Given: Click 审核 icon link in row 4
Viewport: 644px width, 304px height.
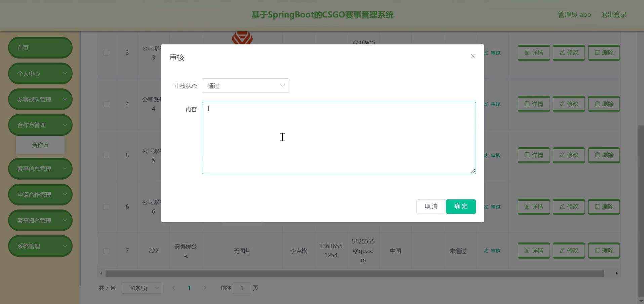Looking at the screenshot, I should pyautogui.click(x=492, y=104).
